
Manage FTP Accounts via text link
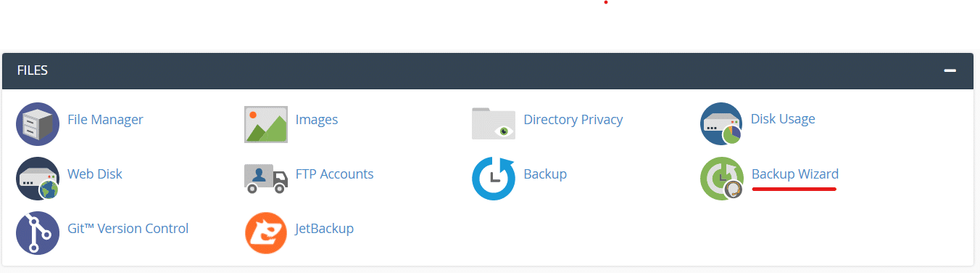335,174
